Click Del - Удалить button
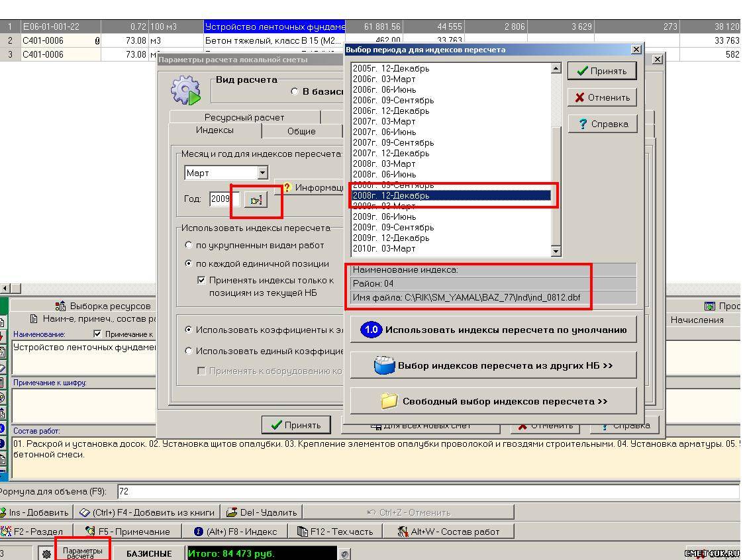 (262, 512)
